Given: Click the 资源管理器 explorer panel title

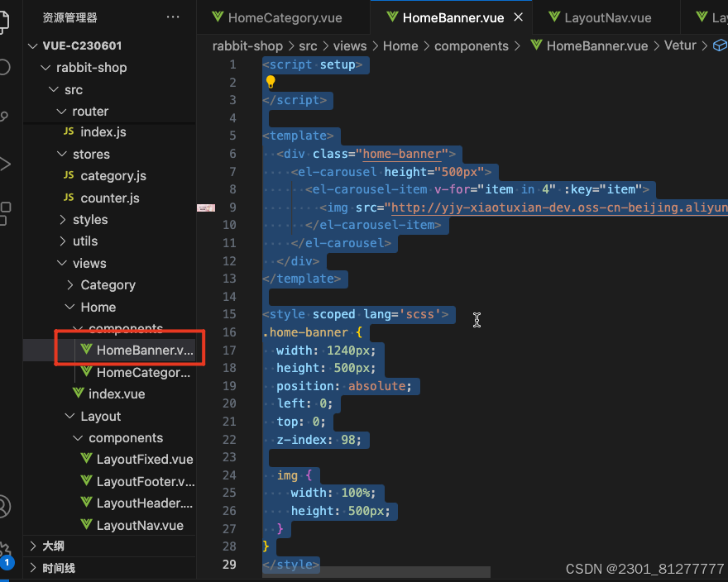Looking at the screenshot, I should tap(69, 17).
